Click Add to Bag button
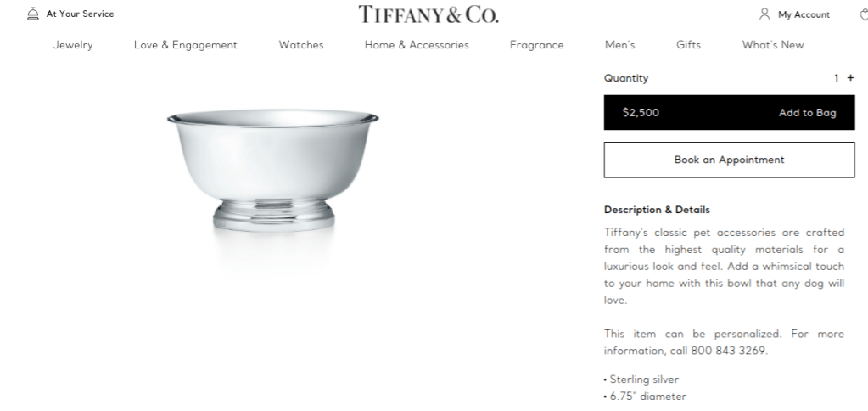The width and height of the screenshot is (868, 411). click(x=729, y=112)
